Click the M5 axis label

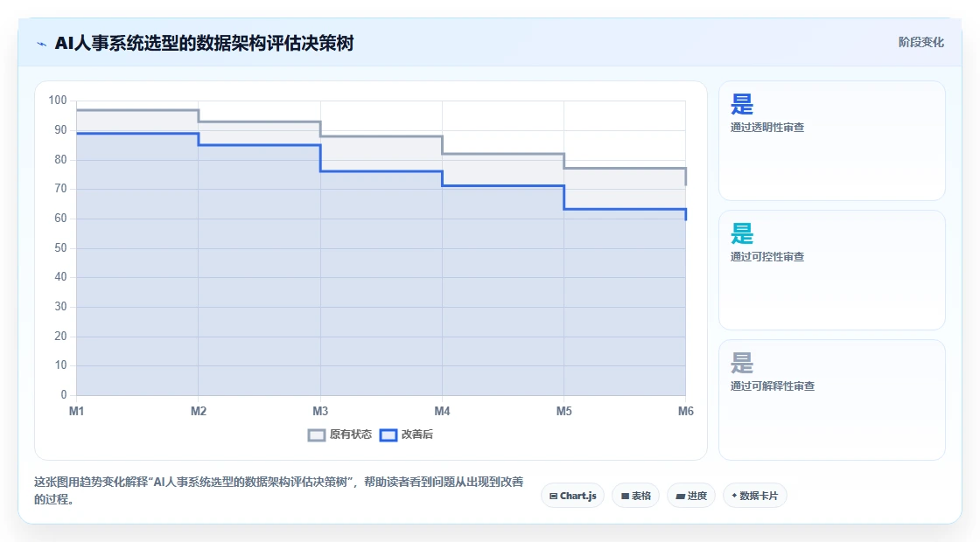(x=564, y=412)
